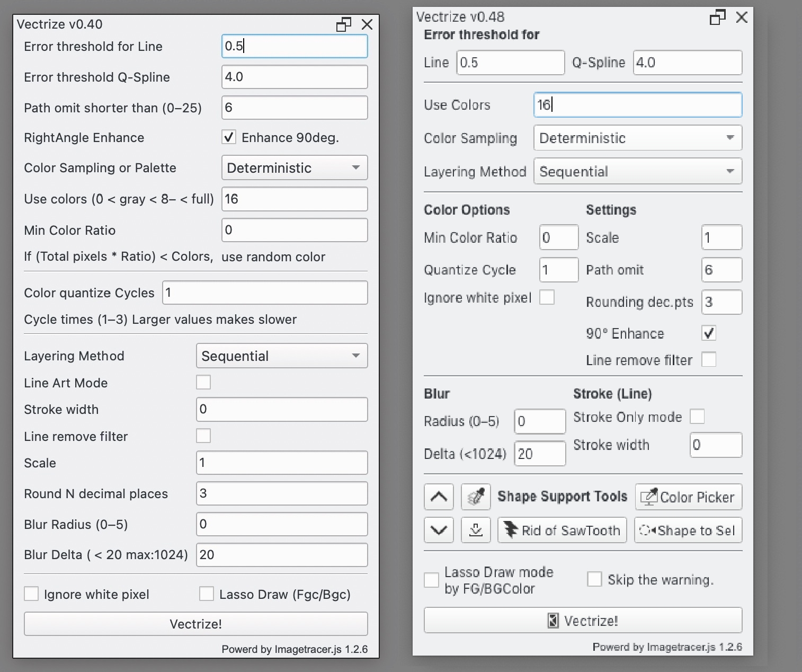Click Path omit shorter than field in v0.40

pos(295,108)
